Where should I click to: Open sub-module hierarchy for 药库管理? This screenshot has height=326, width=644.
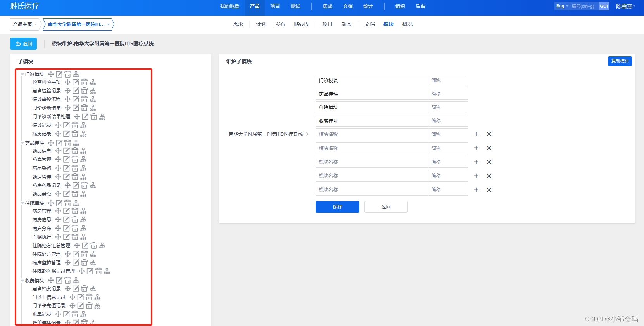83,160
